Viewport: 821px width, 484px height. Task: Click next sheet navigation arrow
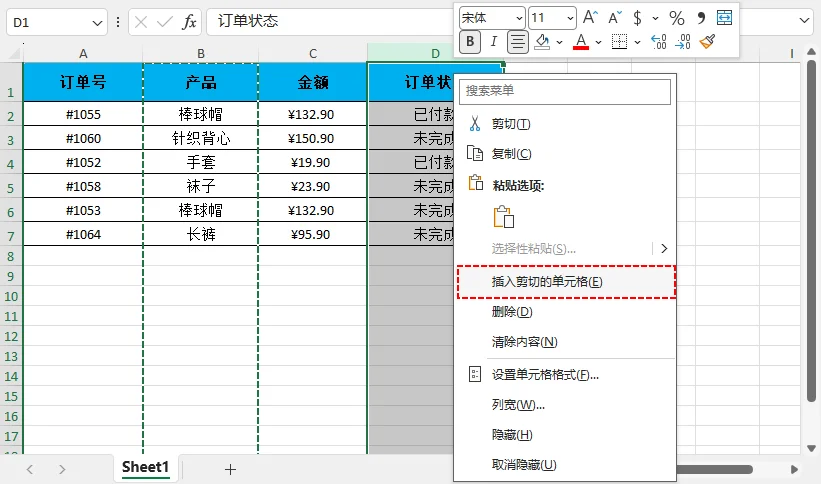[62, 469]
